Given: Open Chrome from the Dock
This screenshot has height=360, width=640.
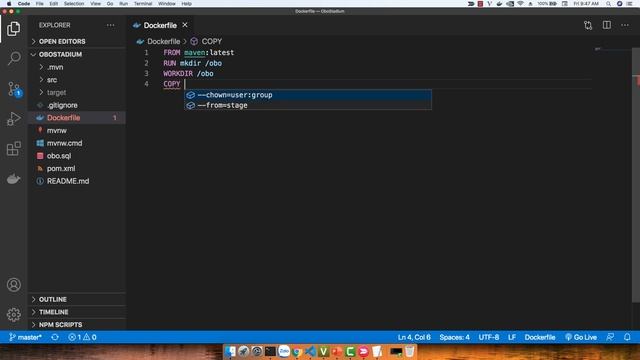Looking at the screenshot, I should 297,351.
